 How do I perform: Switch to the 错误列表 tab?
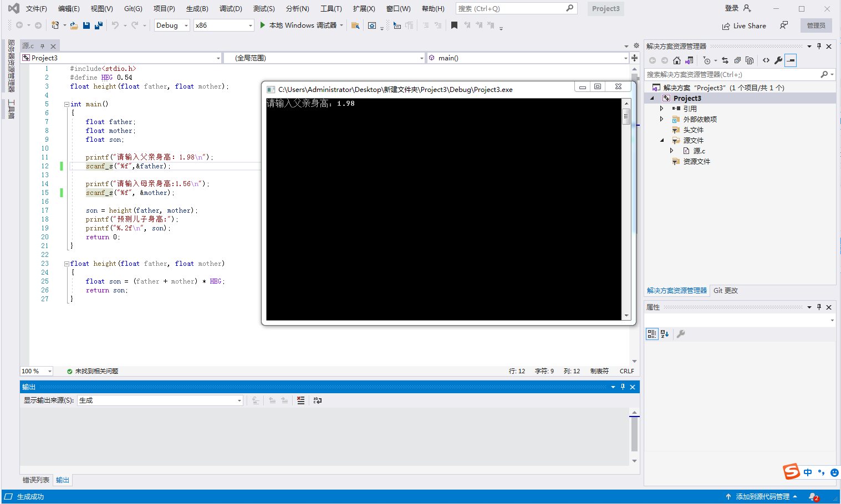click(36, 480)
